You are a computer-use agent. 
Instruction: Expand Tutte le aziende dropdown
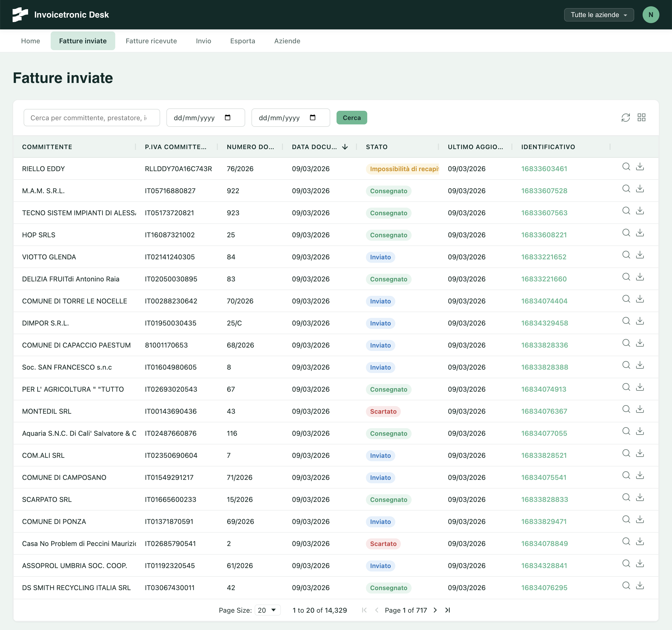[599, 15]
